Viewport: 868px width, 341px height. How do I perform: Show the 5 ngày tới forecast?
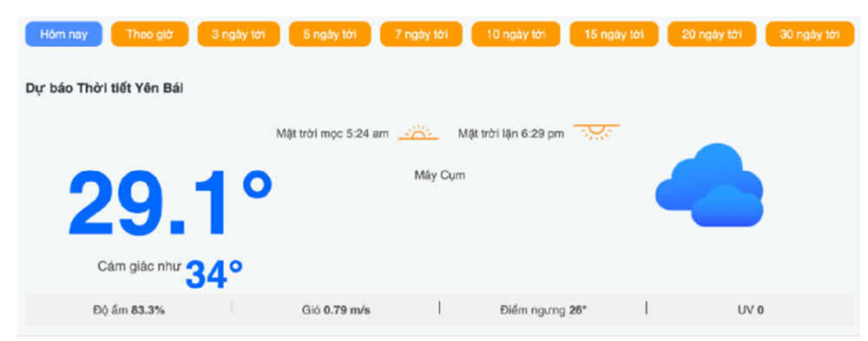click(x=330, y=35)
